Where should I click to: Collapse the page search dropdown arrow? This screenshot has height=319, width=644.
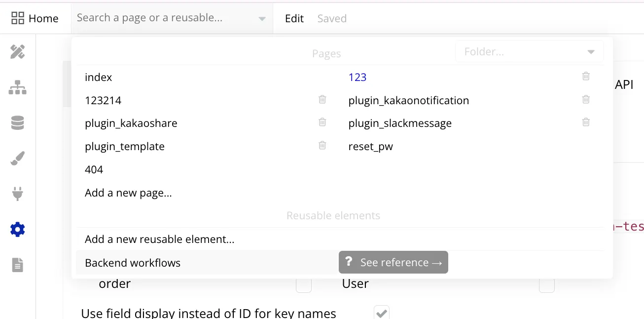click(262, 19)
